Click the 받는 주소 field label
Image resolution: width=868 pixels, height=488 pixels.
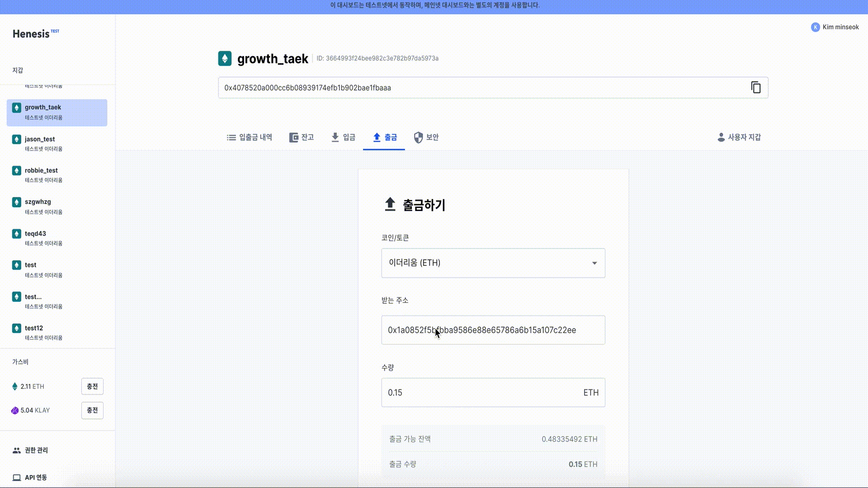pyautogui.click(x=395, y=300)
